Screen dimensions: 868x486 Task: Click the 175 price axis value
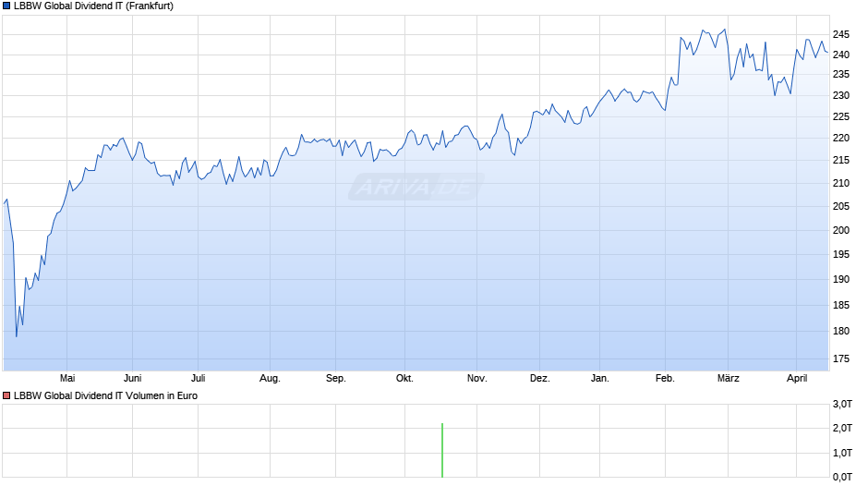pos(841,358)
